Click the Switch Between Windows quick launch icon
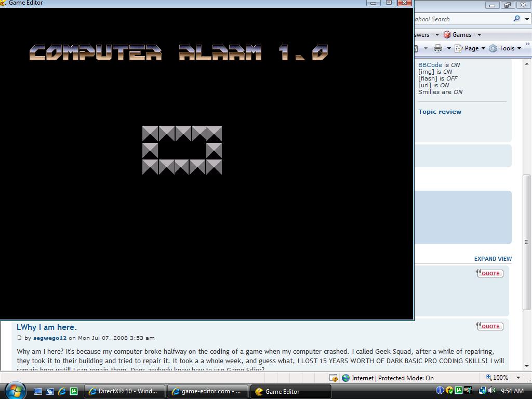The height and width of the screenshot is (399, 532). pos(50,391)
